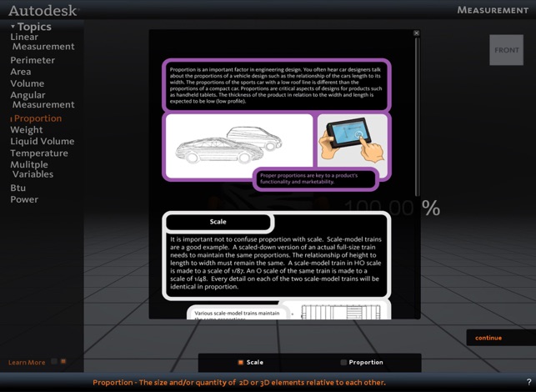Open the help question mark

(528, 383)
